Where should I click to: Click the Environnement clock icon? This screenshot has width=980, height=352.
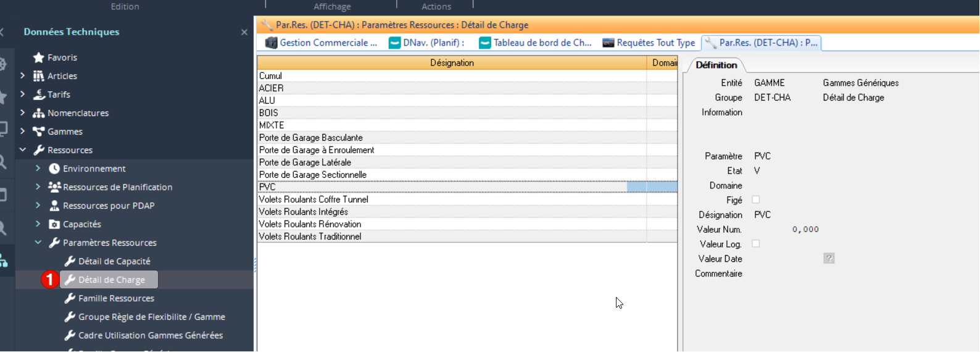coord(54,169)
